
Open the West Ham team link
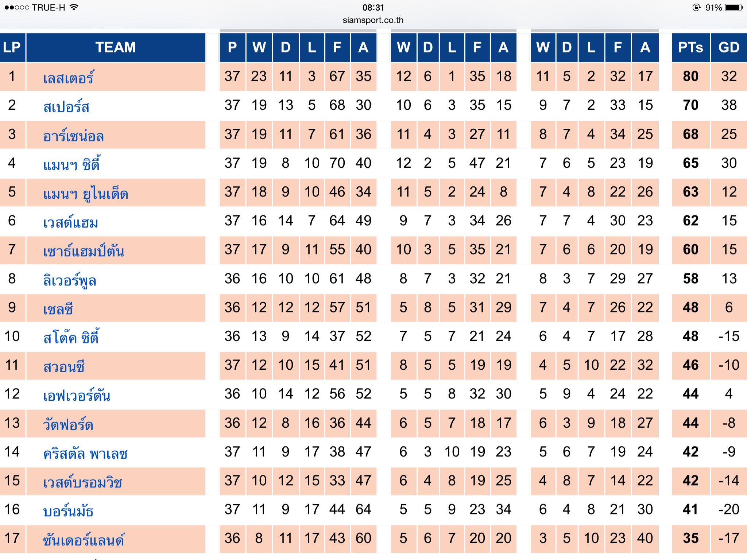(70, 222)
